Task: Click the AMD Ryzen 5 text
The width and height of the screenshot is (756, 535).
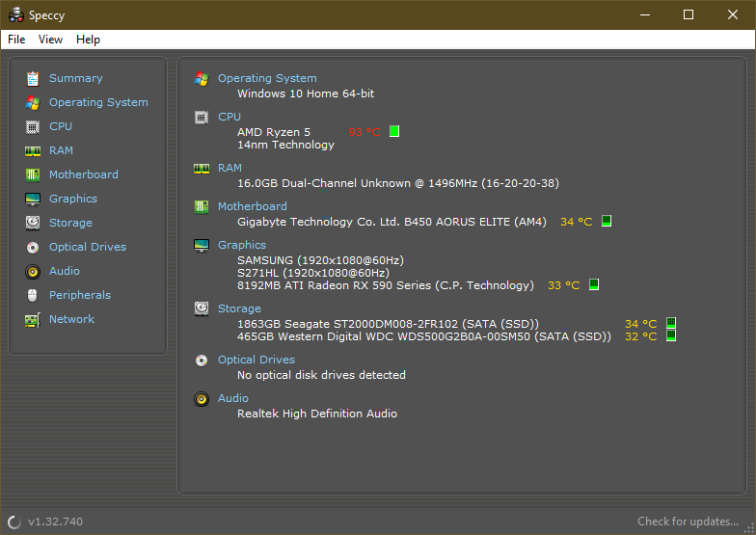Action: click(x=274, y=132)
